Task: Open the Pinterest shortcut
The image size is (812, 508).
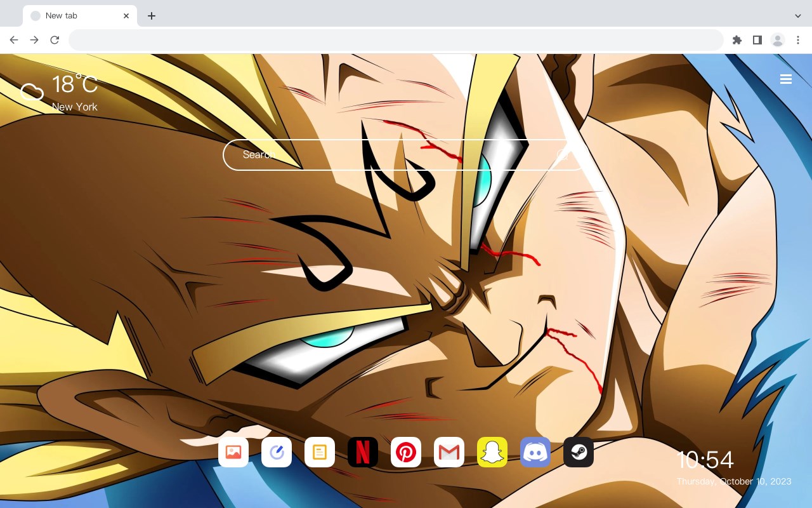Action: (406, 452)
